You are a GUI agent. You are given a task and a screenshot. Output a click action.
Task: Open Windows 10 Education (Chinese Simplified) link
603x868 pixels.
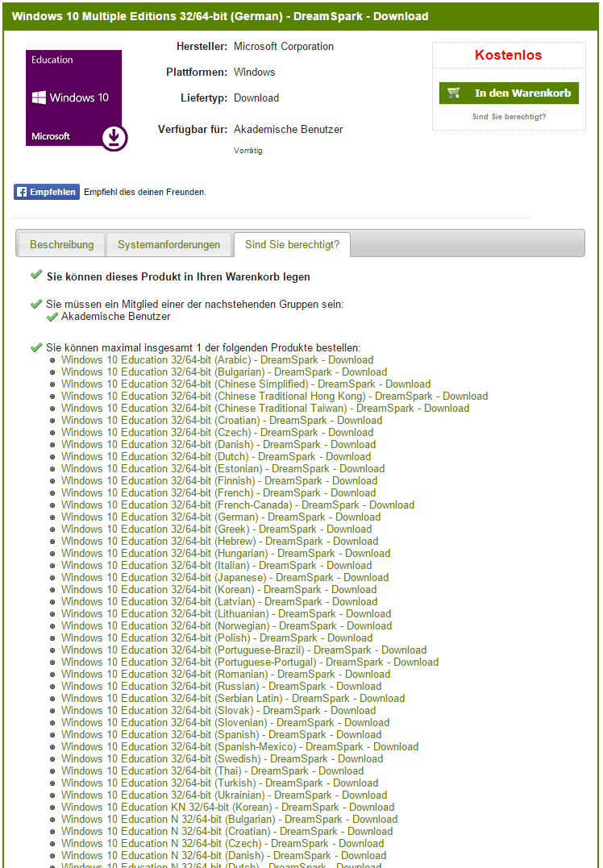pos(246,384)
